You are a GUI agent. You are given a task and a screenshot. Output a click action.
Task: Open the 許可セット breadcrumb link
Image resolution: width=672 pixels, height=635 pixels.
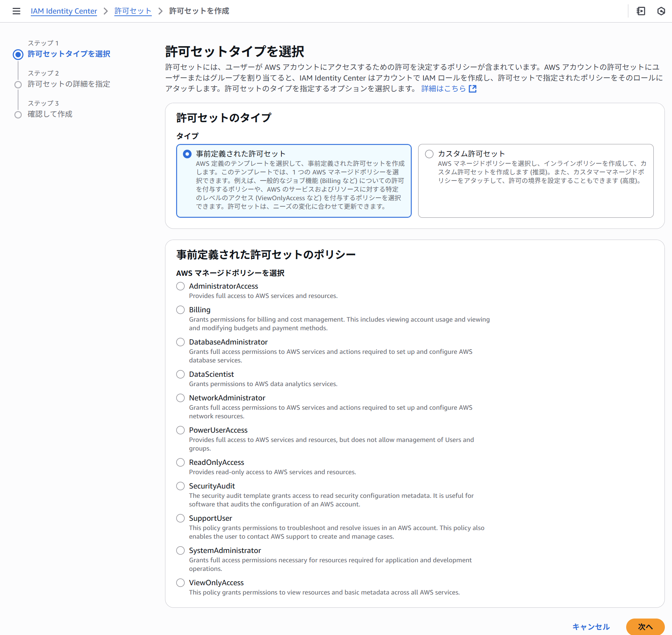133,11
